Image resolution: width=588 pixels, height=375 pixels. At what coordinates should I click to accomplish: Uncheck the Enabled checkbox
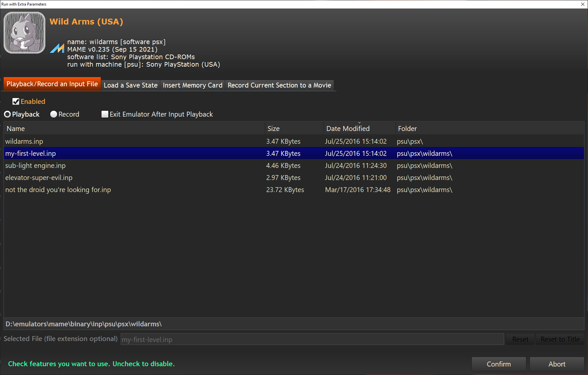coord(16,102)
